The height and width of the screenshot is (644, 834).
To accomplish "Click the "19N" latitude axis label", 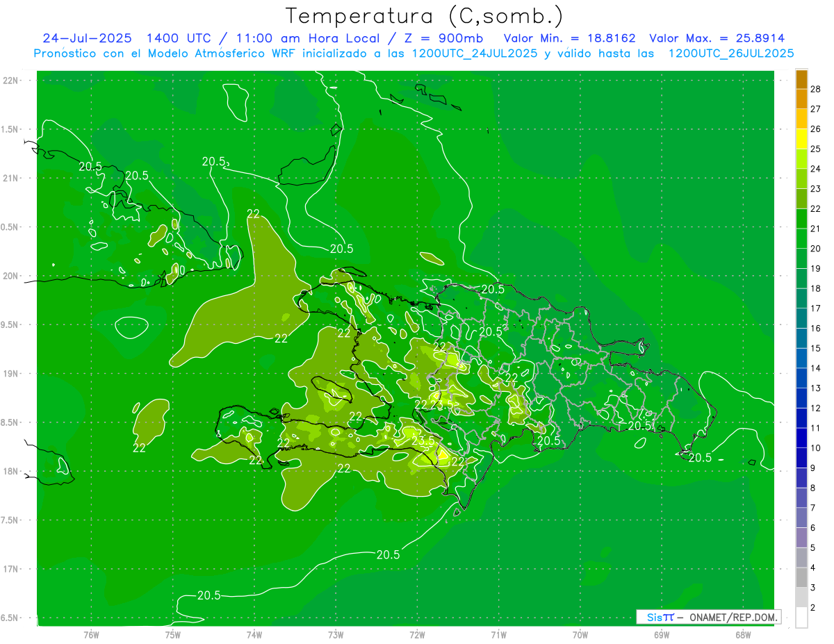I will click(11, 373).
